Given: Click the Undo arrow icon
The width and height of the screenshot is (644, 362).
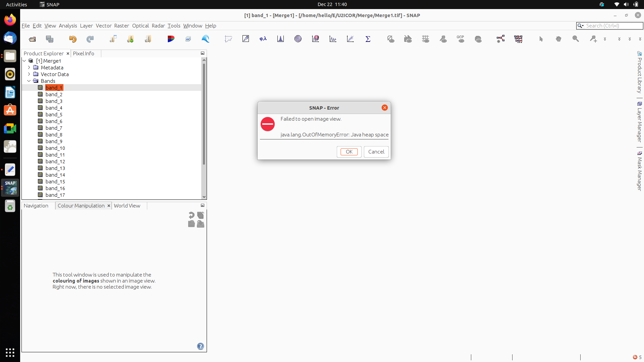Looking at the screenshot, I should point(72,39).
